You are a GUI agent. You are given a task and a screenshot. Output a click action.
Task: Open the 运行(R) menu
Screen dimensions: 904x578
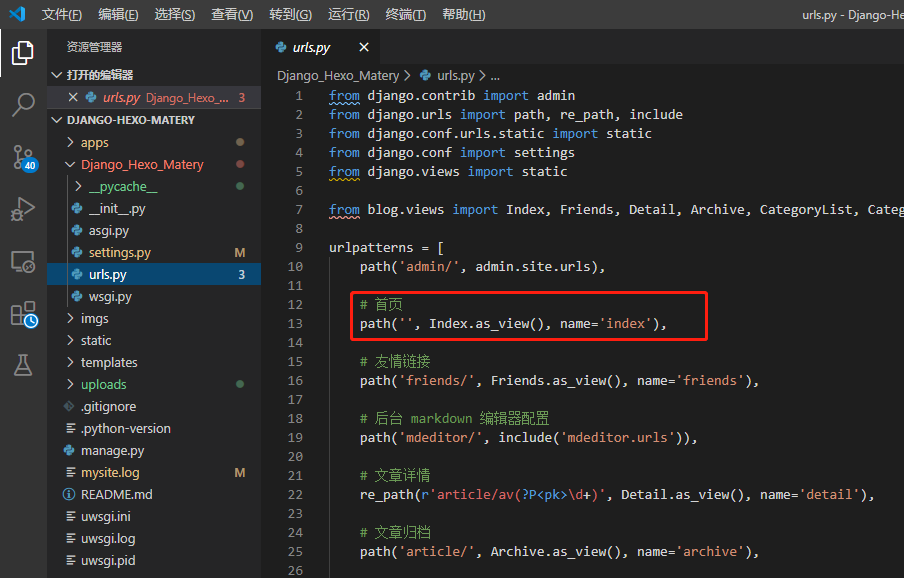click(349, 14)
